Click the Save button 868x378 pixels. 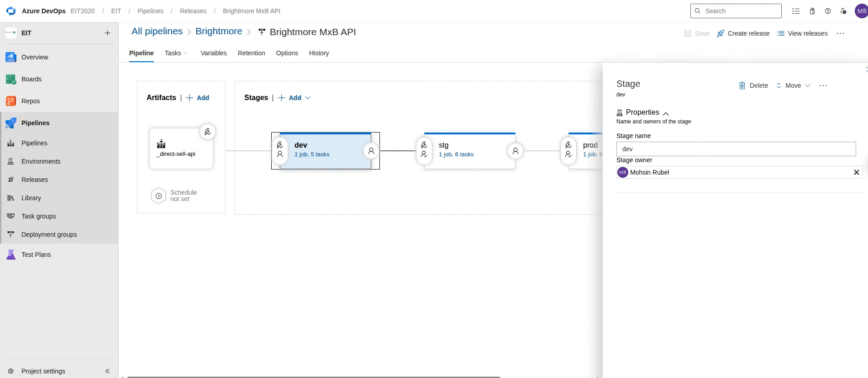pyautogui.click(x=697, y=33)
